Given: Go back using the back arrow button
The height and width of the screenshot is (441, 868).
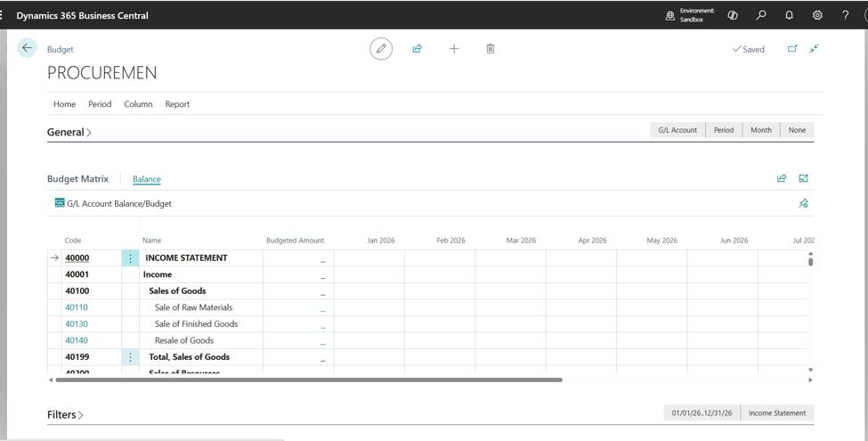Looking at the screenshot, I should pos(27,48).
